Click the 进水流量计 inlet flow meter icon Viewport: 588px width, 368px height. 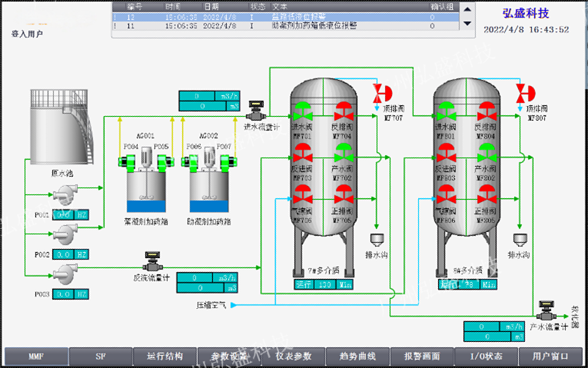tap(256, 110)
